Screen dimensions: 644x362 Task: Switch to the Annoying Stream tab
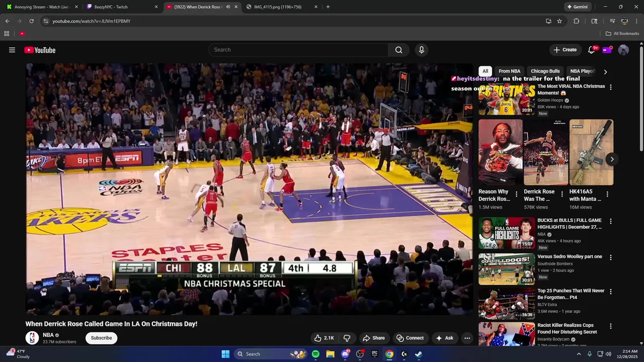[x=42, y=7]
